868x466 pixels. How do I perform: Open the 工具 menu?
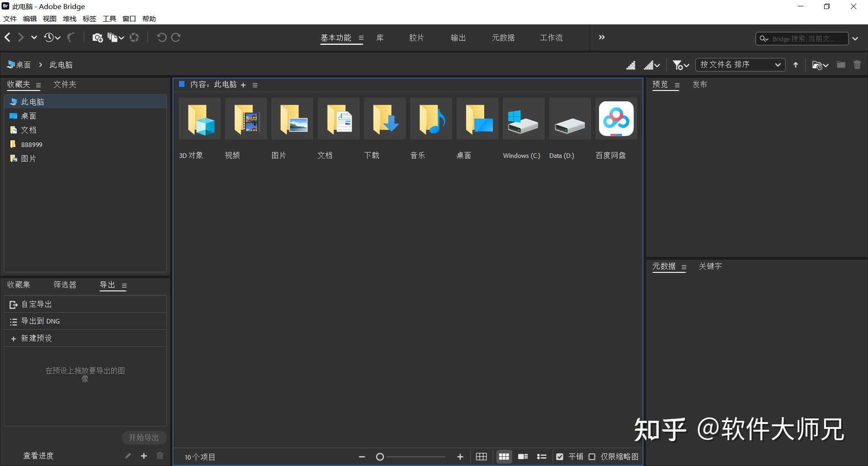[x=108, y=19]
